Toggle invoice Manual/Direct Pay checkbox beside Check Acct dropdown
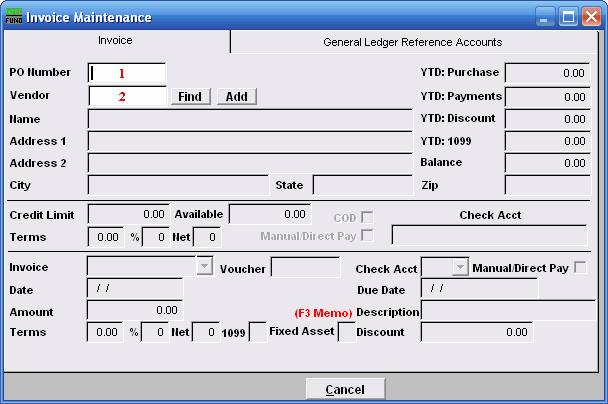This screenshot has width=608, height=404. (580, 268)
